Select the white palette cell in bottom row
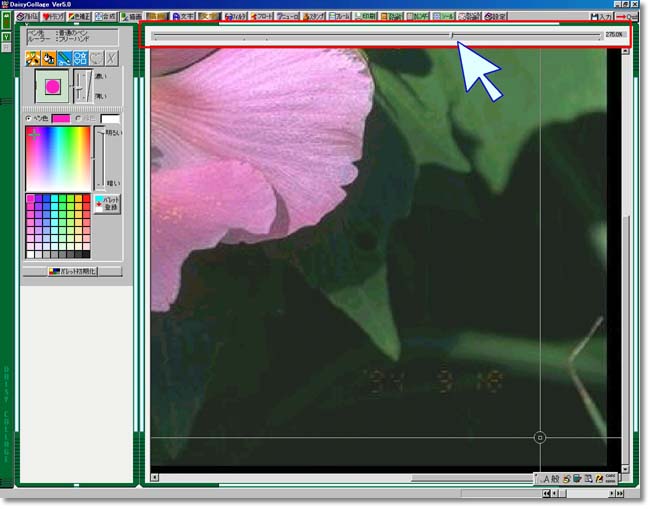Viewport: 650px width, 510px height. [30, 254]
